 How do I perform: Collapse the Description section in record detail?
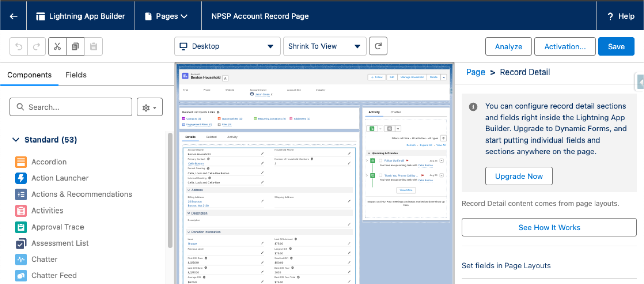coord(188,213)
